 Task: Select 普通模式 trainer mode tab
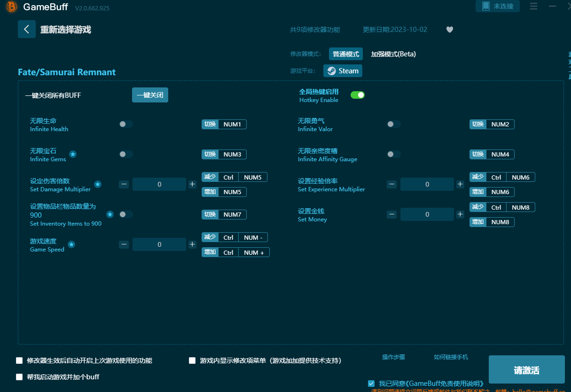point(346,54)
